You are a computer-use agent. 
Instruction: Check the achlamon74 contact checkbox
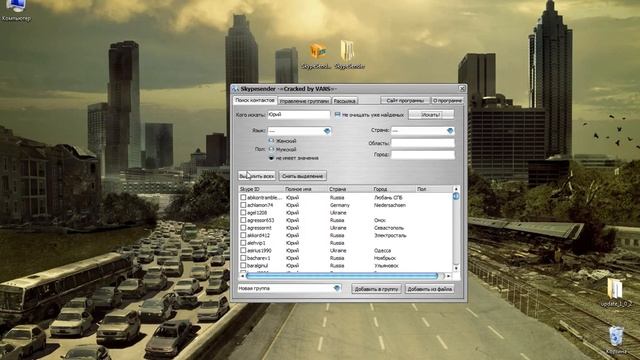click(243, 205)
